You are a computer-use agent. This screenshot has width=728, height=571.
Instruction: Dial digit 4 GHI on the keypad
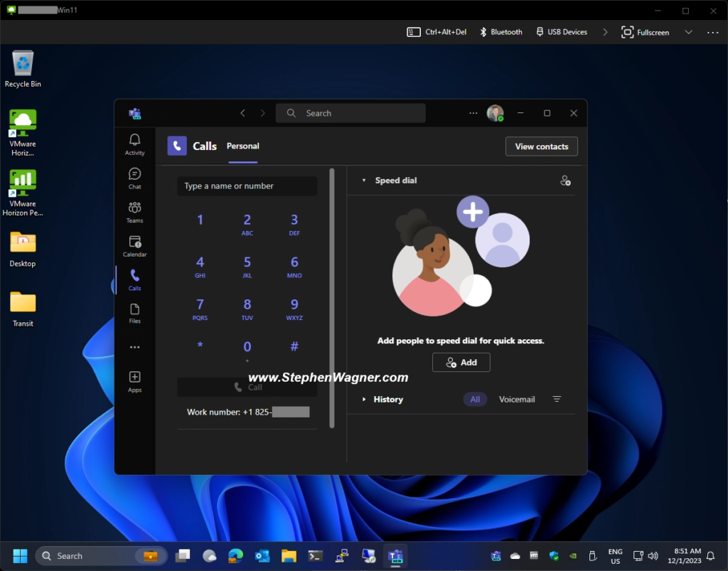click(200, 266)
